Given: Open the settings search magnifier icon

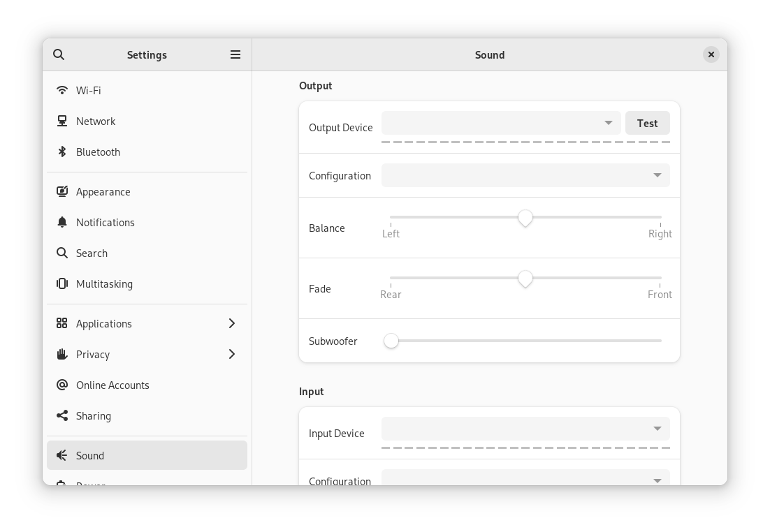Looking at the screenshot, I should pyautogui.click(x=59, y=54).
